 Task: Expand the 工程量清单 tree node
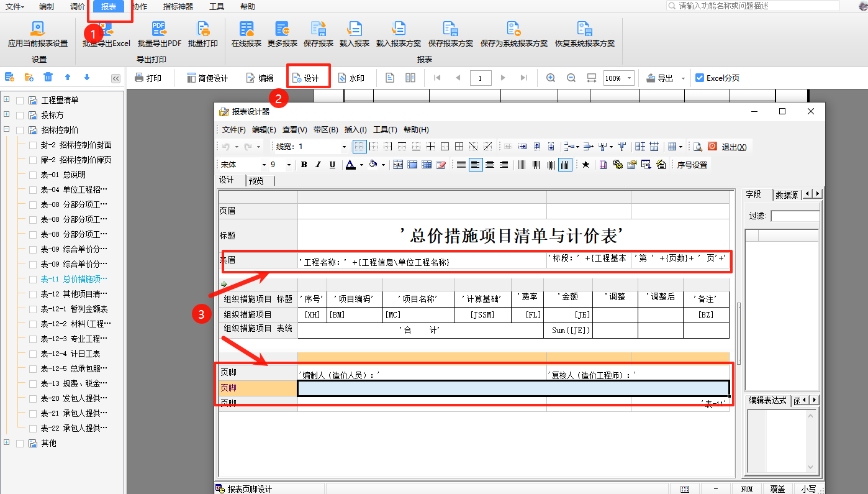point(7,99)
